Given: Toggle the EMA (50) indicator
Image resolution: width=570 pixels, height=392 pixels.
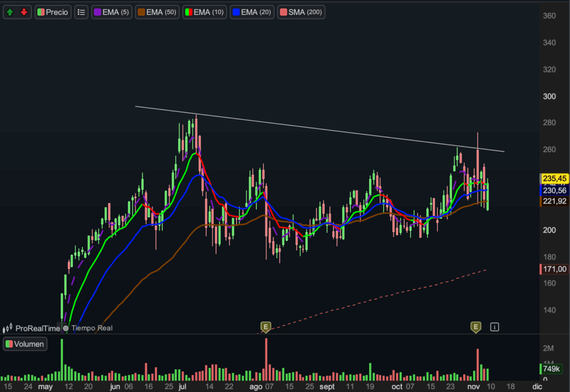Looking at the screenshot, I should tap(158, 12).
